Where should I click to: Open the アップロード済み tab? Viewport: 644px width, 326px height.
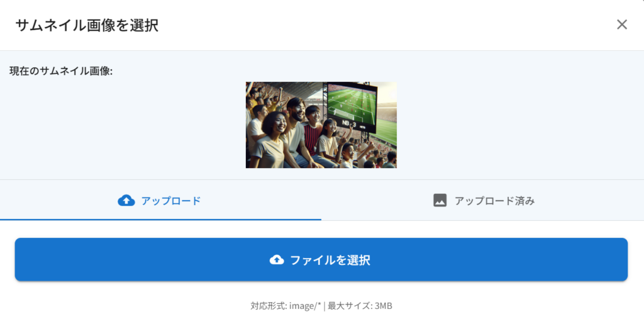coord(482,200)
